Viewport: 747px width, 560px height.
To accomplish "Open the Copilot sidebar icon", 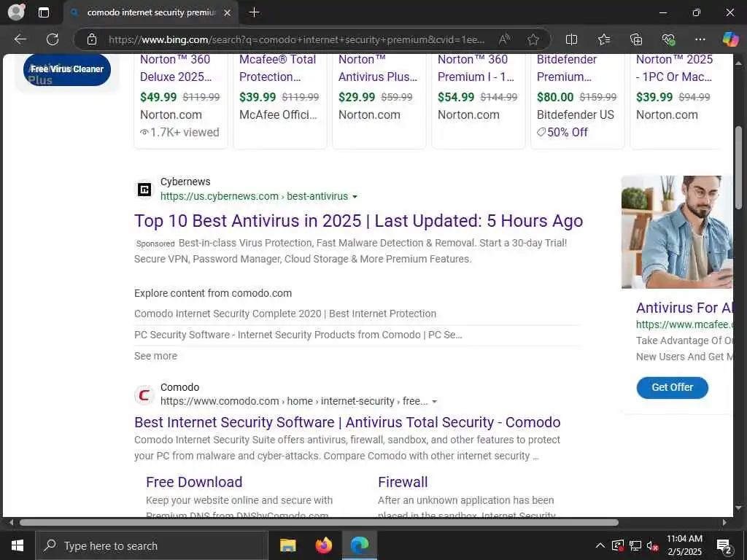I will point(730,39).
